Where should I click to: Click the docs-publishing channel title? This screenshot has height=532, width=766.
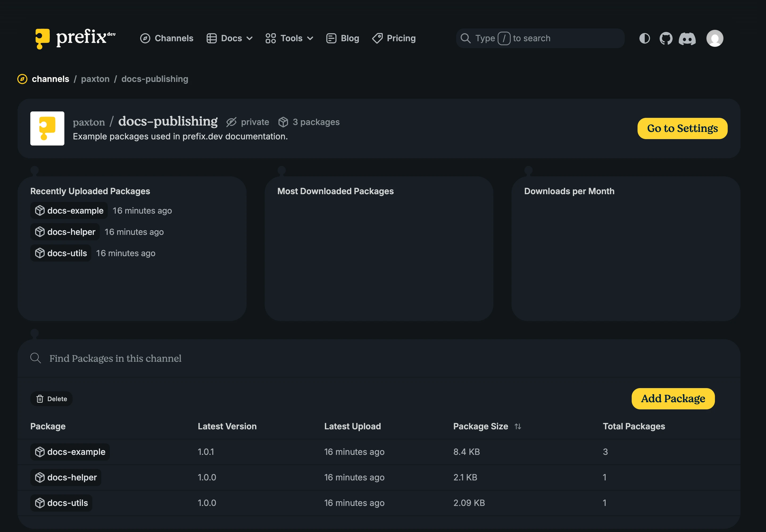(168, 121)
